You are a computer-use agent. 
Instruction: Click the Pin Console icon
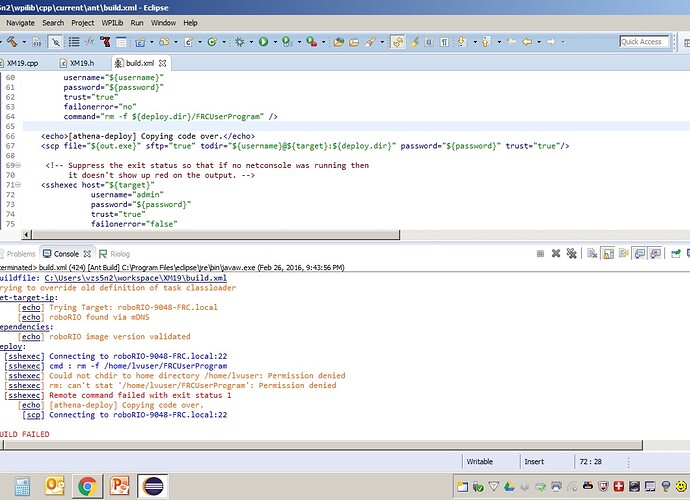pyautogui.click(x=676, y=254)
